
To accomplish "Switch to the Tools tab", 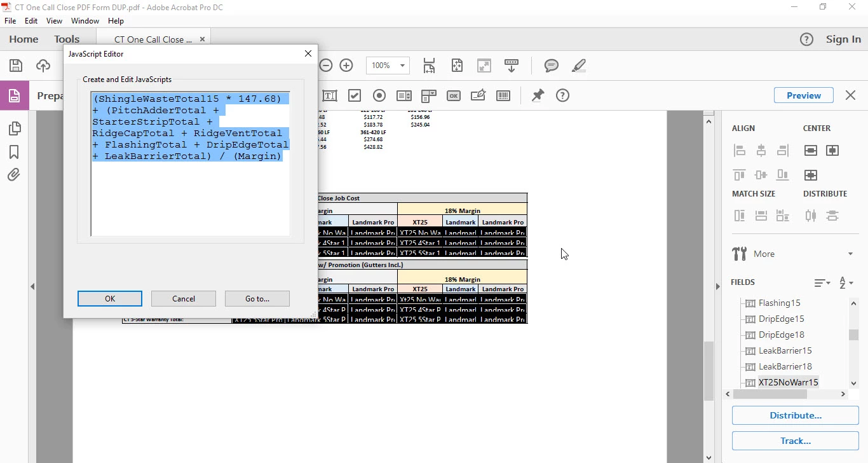I will click(67, 39).
